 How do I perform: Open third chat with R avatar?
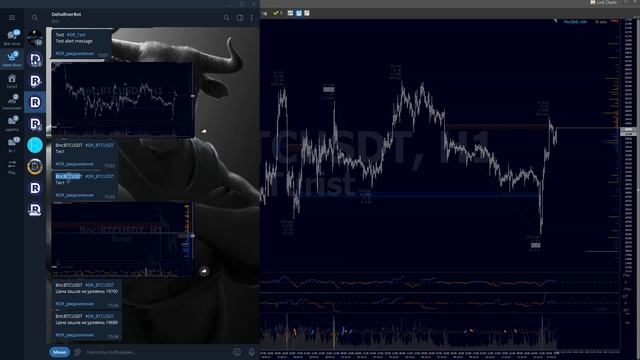tap(35, 81)
